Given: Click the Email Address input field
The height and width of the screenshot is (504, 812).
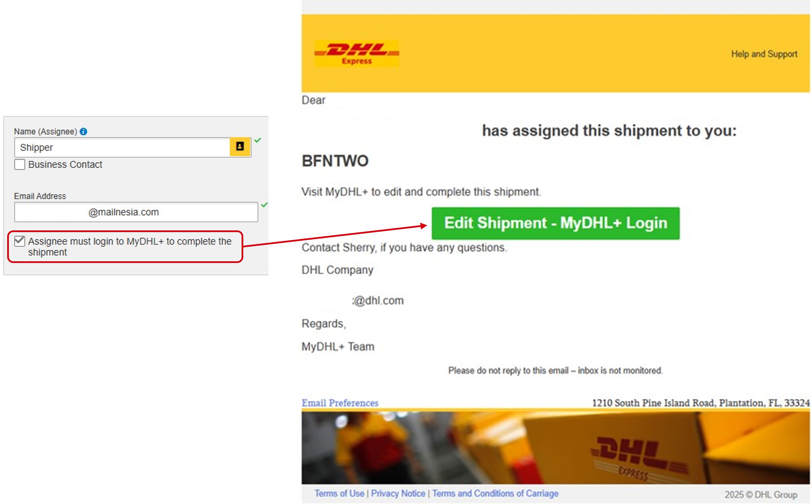Looking at the screenshot, I should [136, 212].
